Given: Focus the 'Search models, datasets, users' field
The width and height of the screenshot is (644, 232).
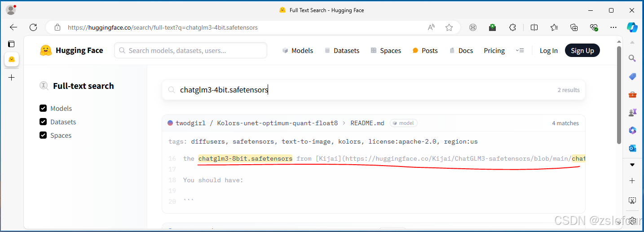Looking at the screenshot, I should (x=191, y=50).
